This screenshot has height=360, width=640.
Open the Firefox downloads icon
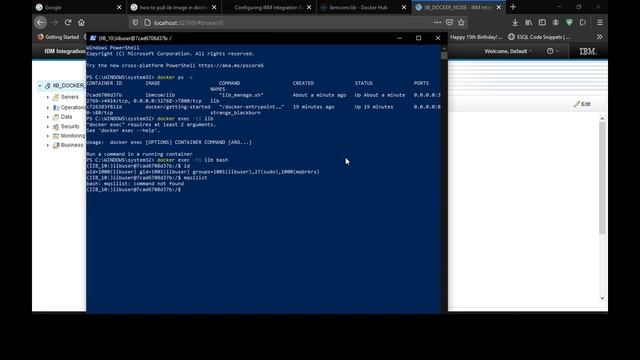[x=515, y=22]
